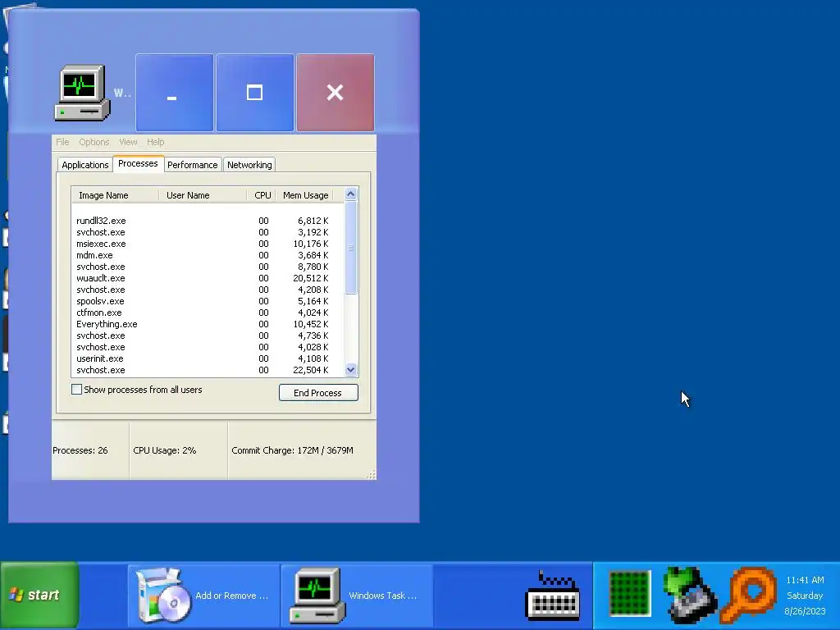This screenshot has height=630, width=840.
Task: Switch to the Performance tab
Action: (x=192, y=165)
